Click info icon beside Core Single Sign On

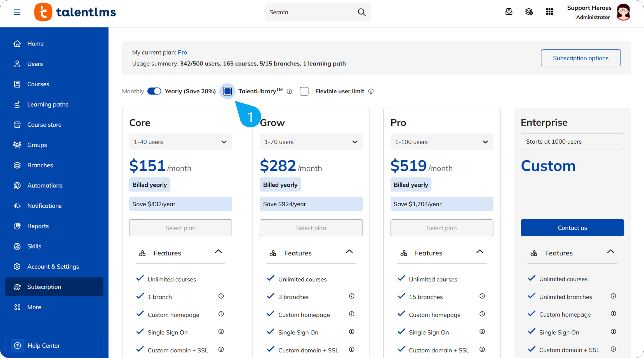[221, 332]
